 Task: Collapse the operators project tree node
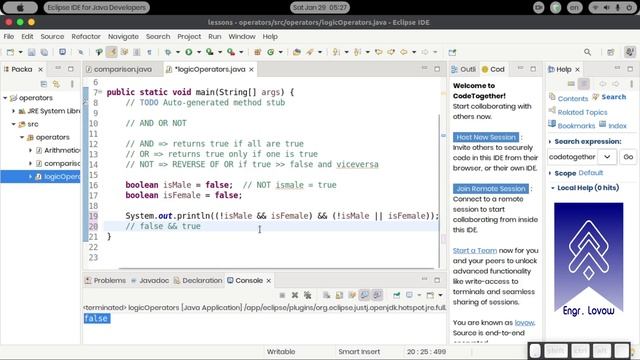point(5,98)
